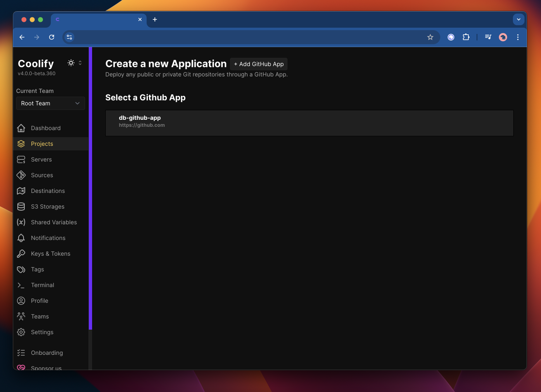
Task: Click the site information icon in address bar
Action: click(69, 37)
